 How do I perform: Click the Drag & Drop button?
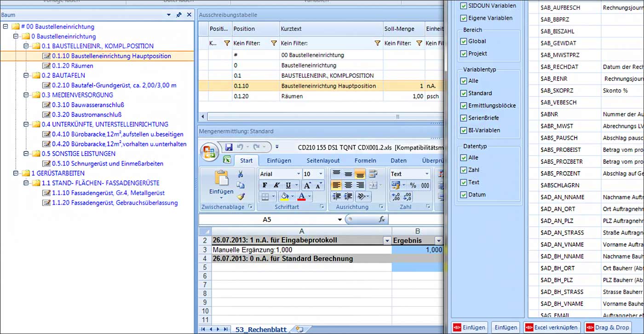coord(608,327)
